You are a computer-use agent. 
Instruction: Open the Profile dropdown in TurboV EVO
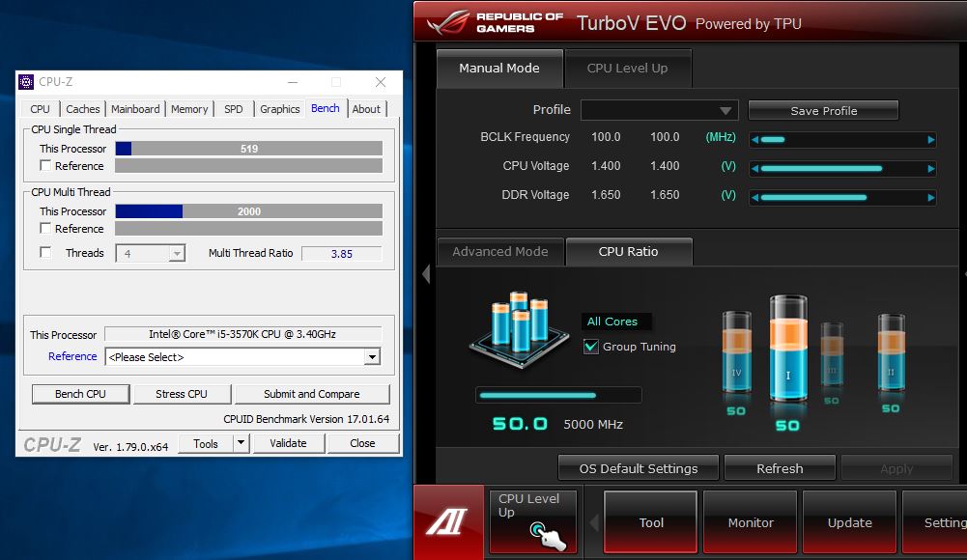click(659, 111)
